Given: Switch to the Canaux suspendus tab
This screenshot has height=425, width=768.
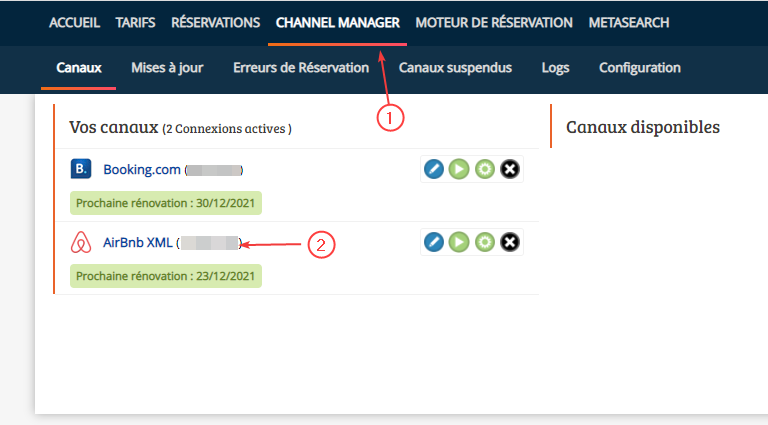Looking at the screenshot, I should click(455, 68).
